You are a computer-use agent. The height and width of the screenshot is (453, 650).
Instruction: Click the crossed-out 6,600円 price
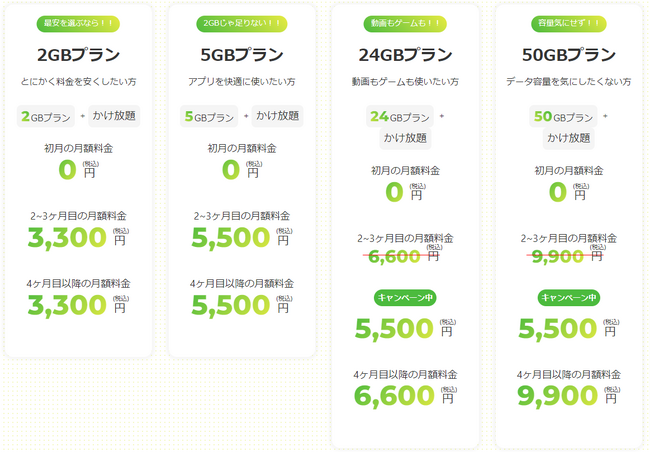[x=404, y=257]
